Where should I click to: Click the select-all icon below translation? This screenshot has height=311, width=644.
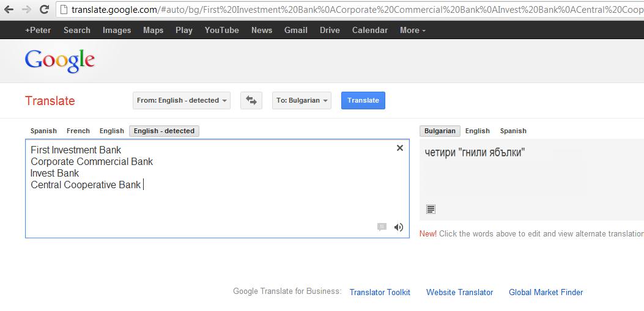point(431,210)
